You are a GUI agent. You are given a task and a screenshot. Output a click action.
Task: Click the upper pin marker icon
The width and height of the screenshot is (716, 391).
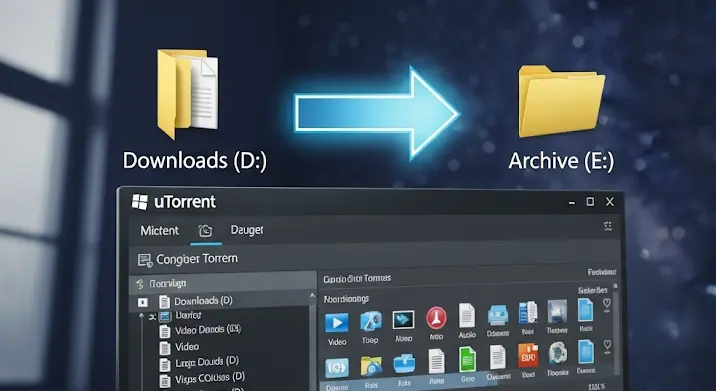coord(607,304)
